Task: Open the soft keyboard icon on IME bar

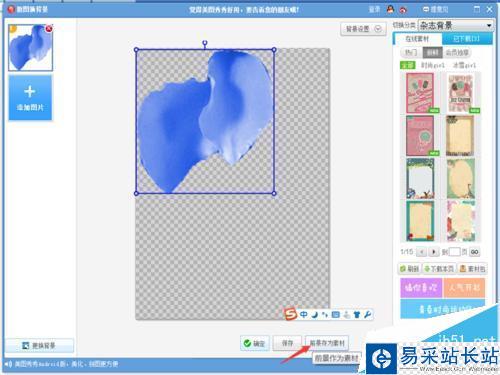Action: point(335,314)
